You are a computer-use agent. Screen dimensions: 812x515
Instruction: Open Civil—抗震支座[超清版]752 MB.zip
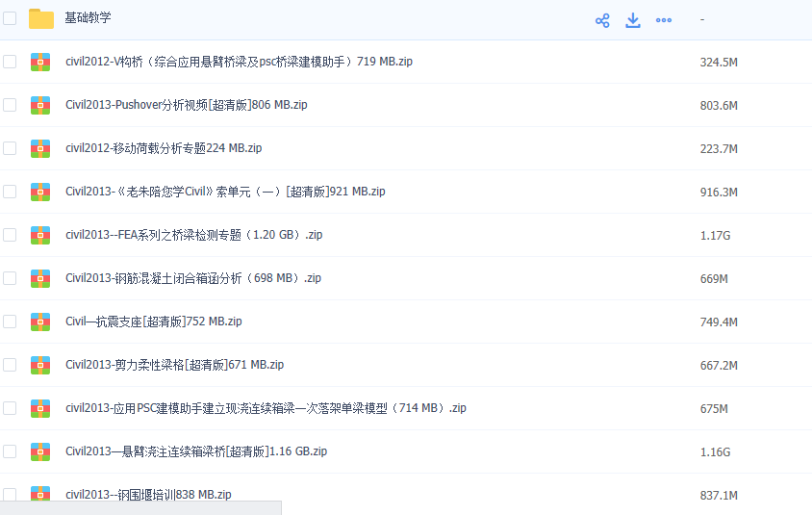tap(154, 322)
